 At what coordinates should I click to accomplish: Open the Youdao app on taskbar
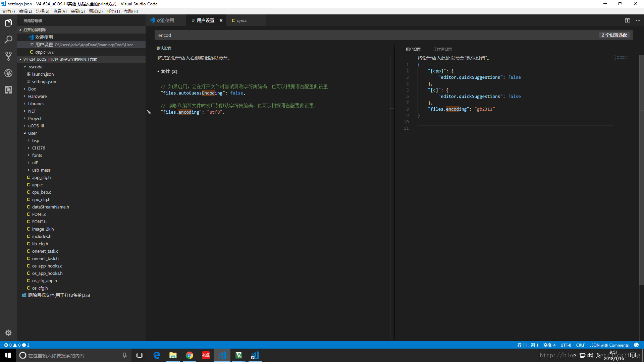coord(206,355)
